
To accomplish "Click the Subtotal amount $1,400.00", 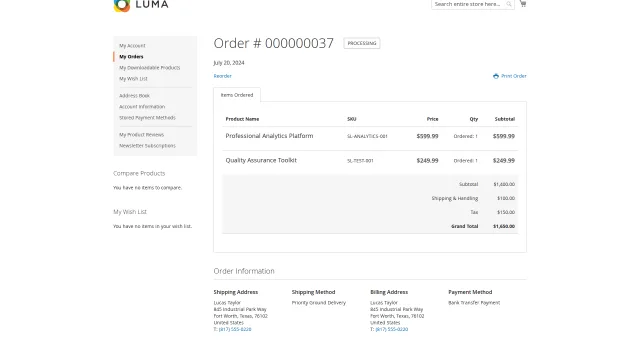I will (x=504, y=184).
